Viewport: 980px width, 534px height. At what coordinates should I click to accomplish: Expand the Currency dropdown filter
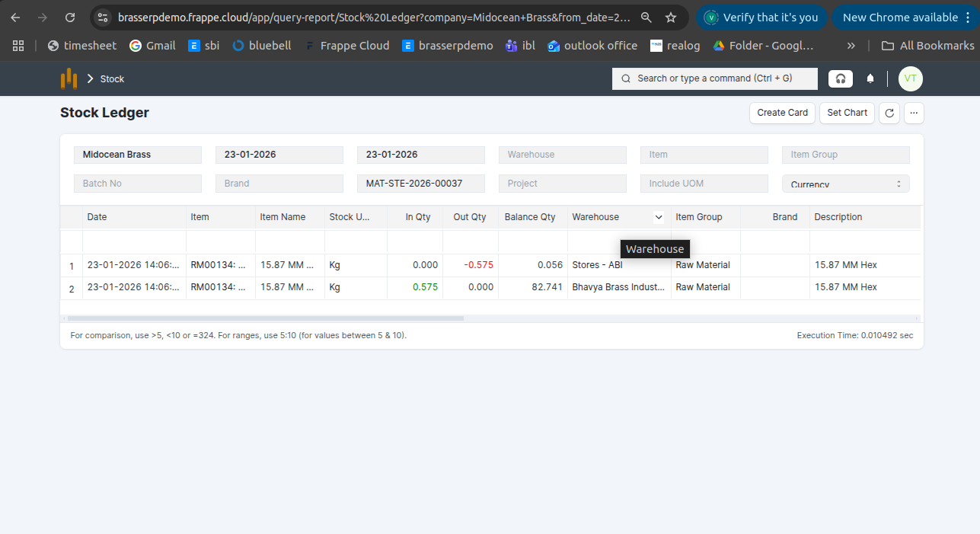[x=845, y=184]
